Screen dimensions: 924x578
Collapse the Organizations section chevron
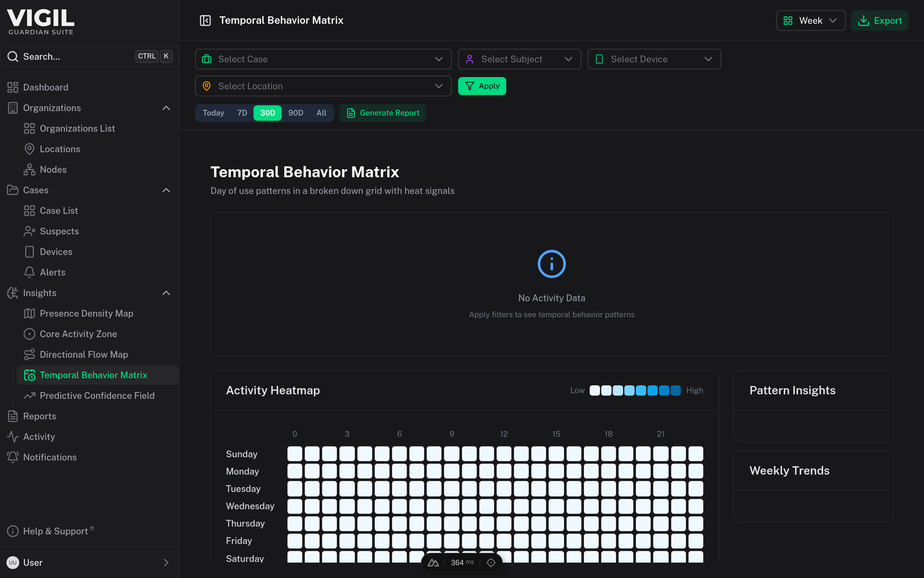(166, 108)
